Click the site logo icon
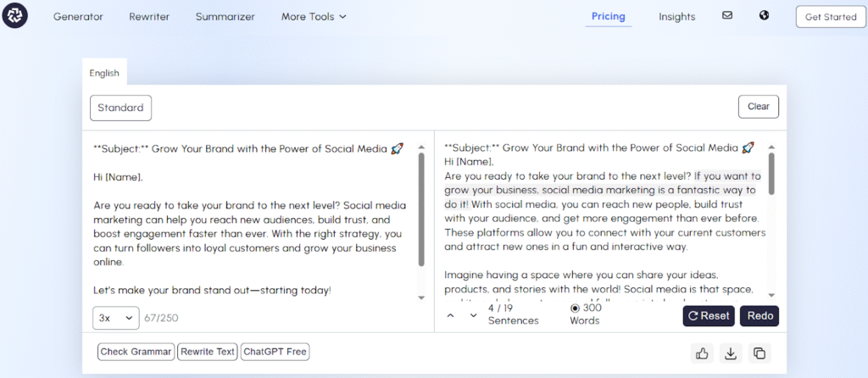This screenshot has height=378, width=868. [15, 16]
